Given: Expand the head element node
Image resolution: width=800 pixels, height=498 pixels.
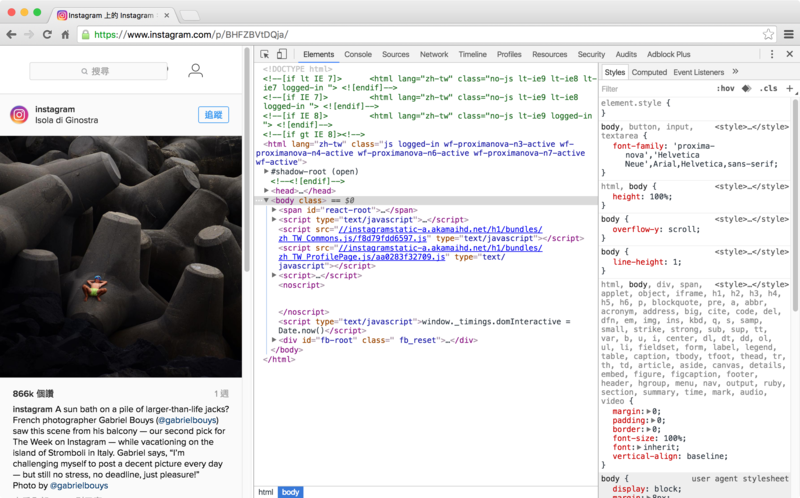Looking at the screenshot, I should [x=266, y=190].
